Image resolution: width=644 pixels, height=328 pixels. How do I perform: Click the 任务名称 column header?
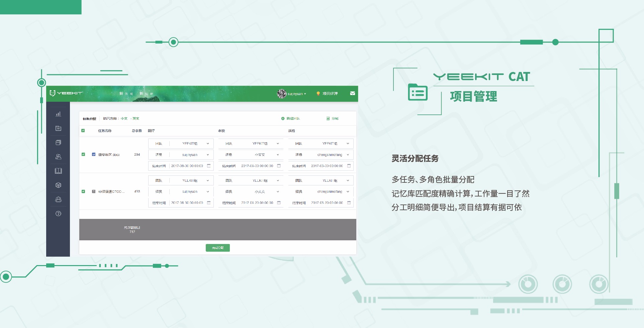pos(105,131)
